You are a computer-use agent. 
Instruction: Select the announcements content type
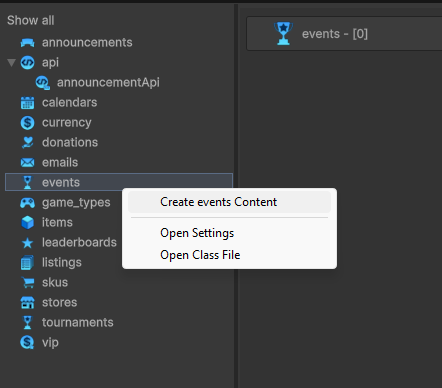point(87,43)
